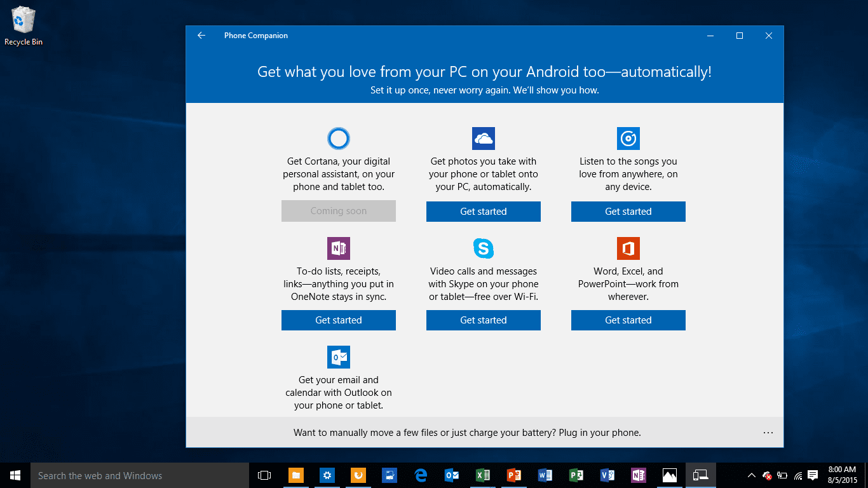The height and width of the screenshot is (488, 868).
Task: Show hidden system tray icons
Action: tap(752, 475)
